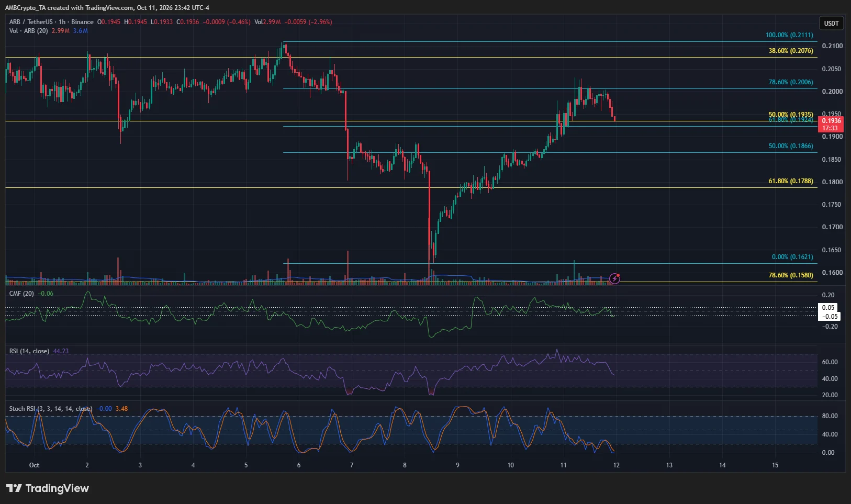Click the volume value 3.6M
Viewport: 851px width, 504px height.
coord(80,31)
